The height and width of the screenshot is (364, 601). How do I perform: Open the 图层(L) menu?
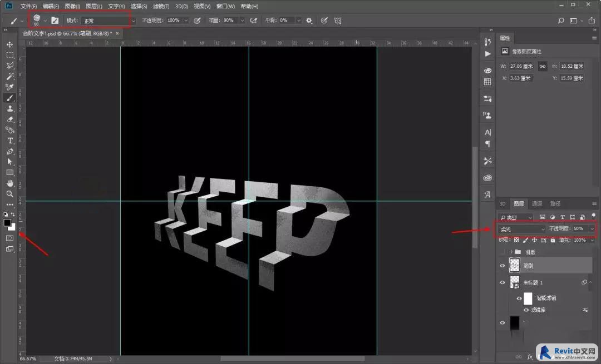94,6
